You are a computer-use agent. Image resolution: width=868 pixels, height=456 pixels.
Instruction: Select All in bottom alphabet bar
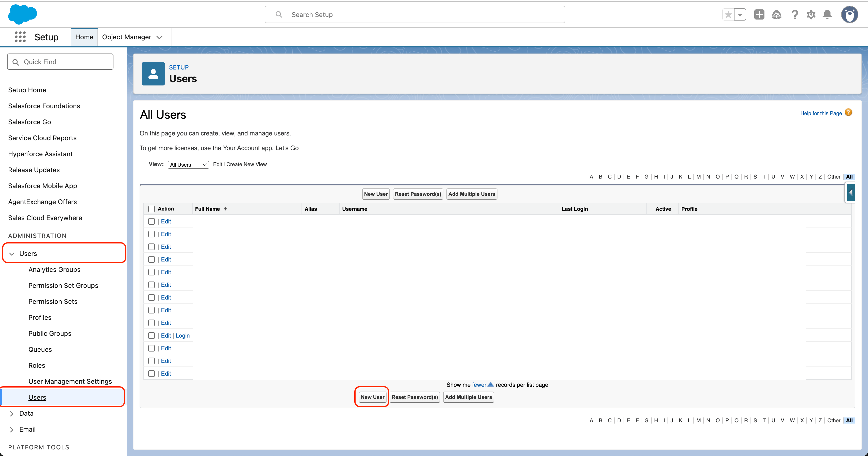pyautogui.click(x=849, y=420)
